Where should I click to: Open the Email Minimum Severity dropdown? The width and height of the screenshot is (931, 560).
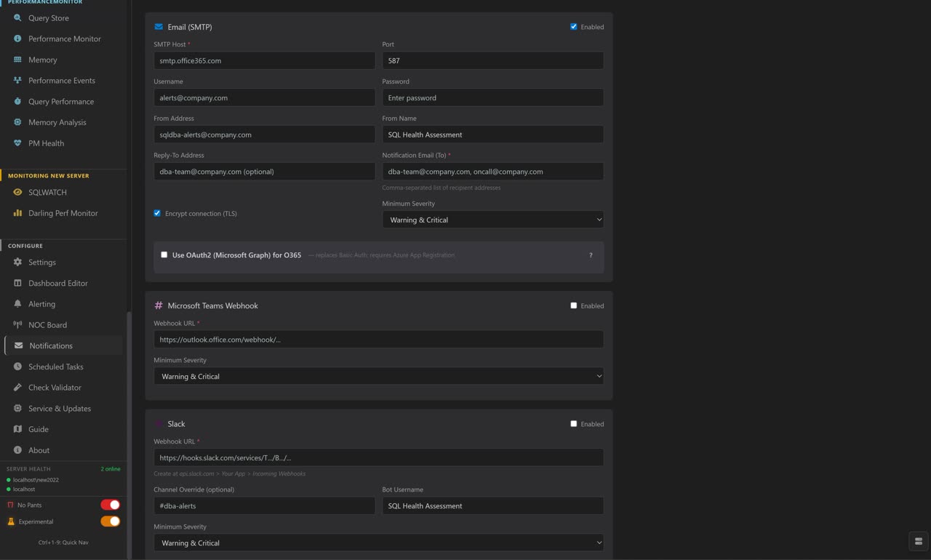(x=492, y=219)
